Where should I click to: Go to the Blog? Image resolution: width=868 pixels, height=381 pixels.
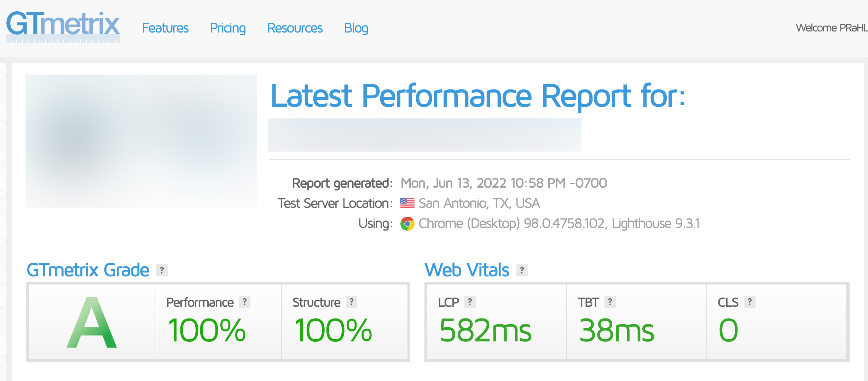[356, 28]
